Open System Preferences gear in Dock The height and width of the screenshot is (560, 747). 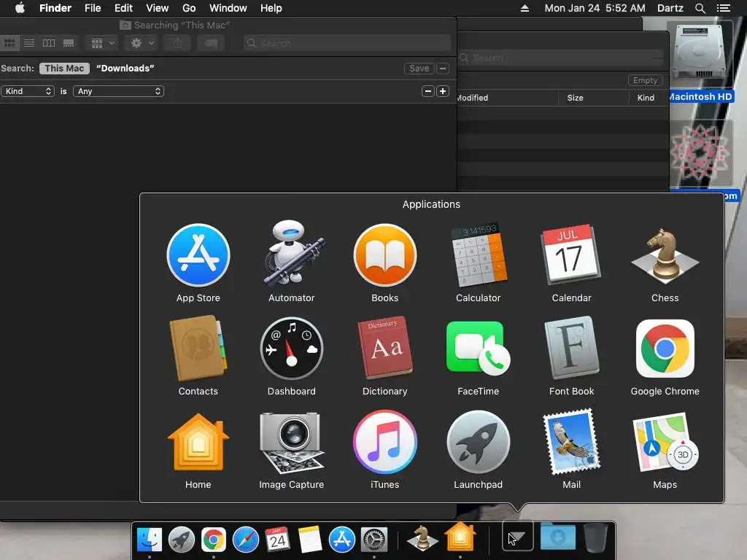click(374, 540)
